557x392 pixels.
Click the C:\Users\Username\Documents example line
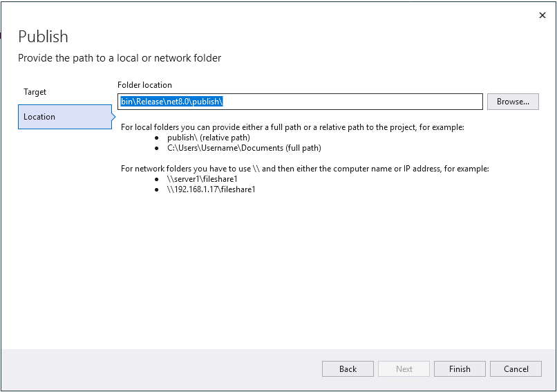point(243,148)
